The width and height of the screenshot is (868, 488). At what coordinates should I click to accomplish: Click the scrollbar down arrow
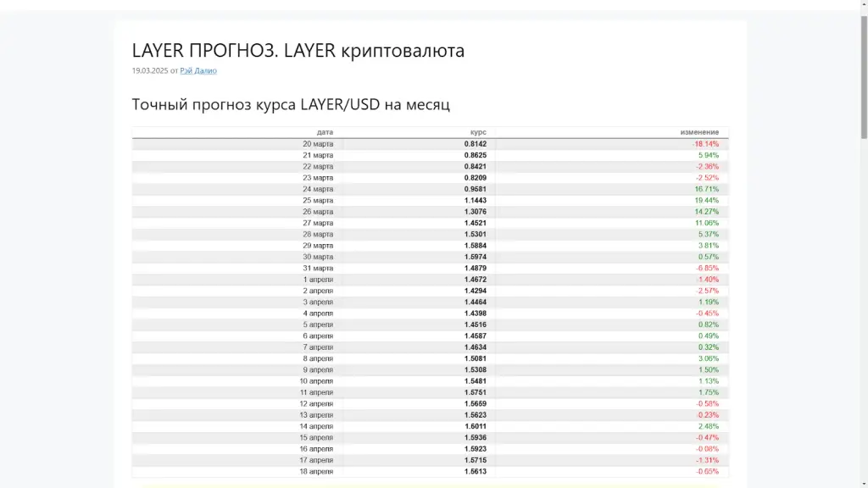(x=864, y=484)
